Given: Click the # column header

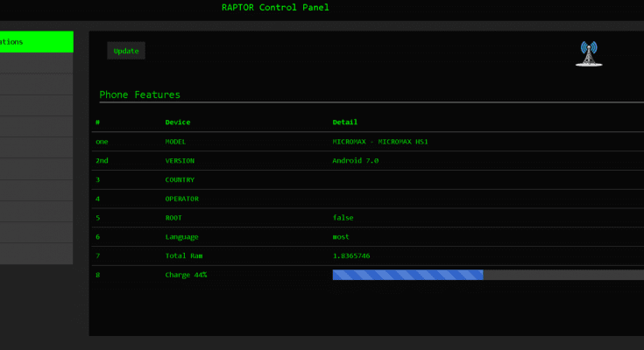Looking at the screenshot, I should (98, 122).
